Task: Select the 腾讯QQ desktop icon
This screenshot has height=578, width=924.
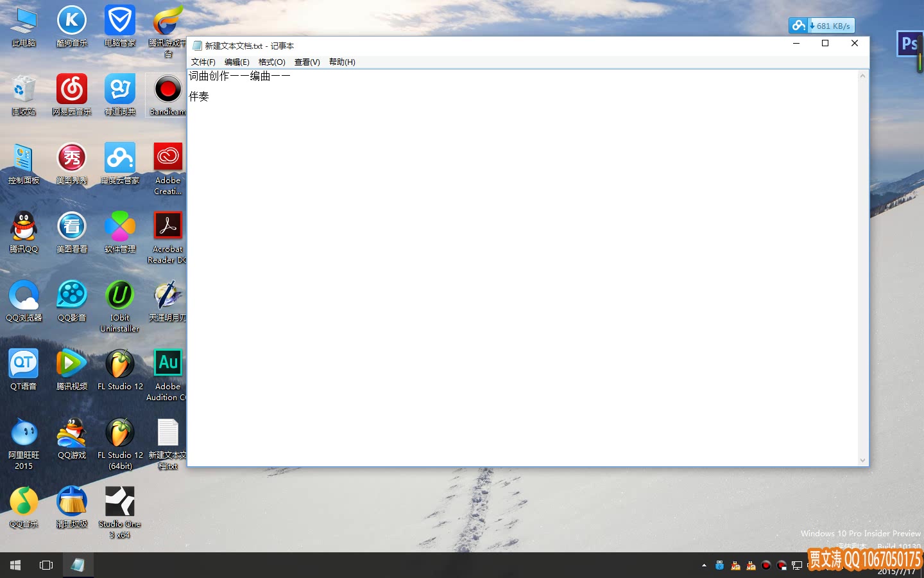Action: 24,232
